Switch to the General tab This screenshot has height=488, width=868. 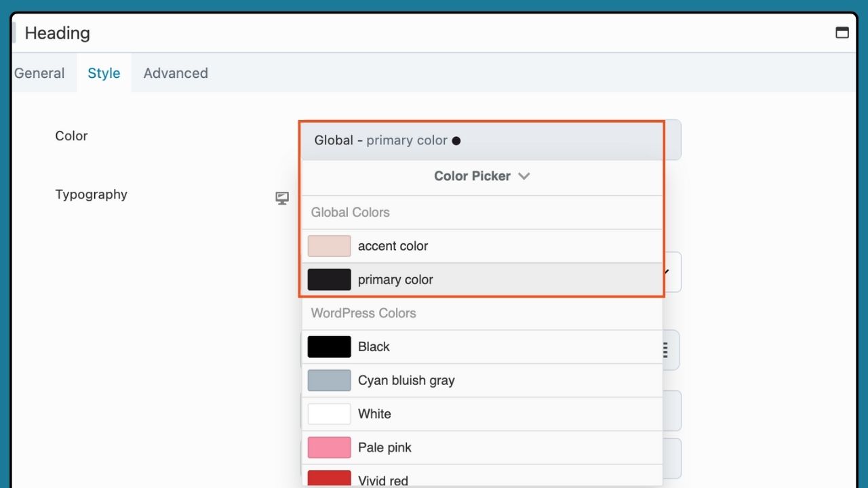point(39,73)
